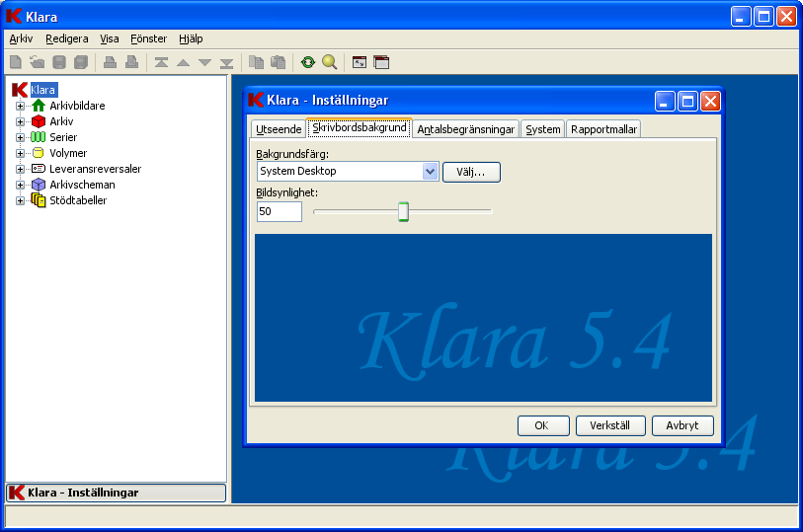The image size is (803, 532).
Task: Click the cascade windows toolbar icon
Action: (381, 62)
